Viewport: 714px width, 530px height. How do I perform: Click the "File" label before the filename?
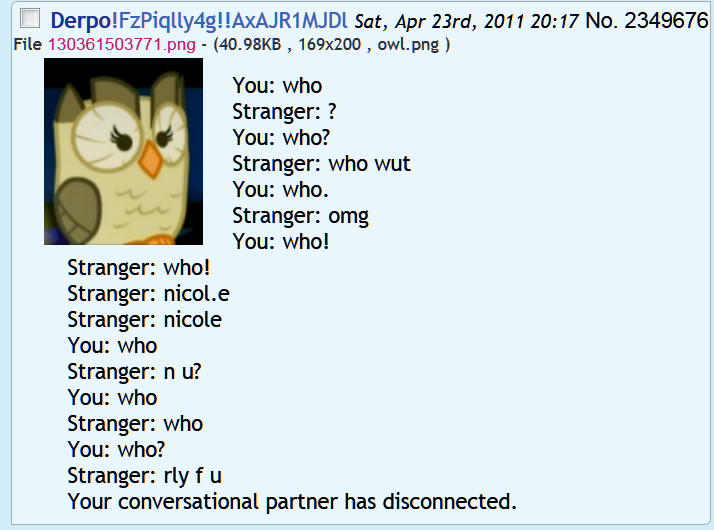[28, 45]
